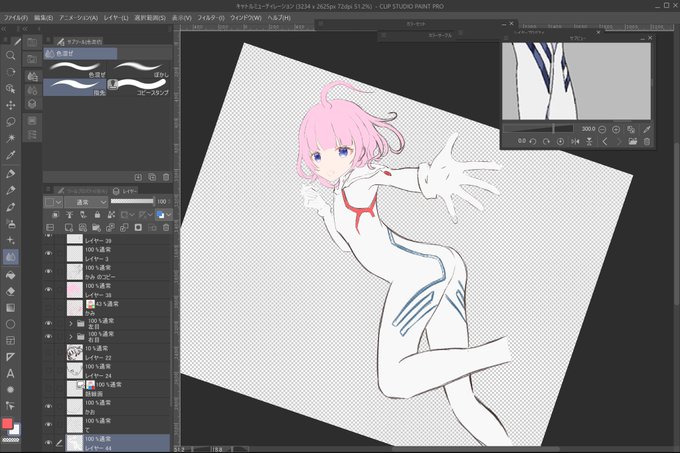The height and width of the screenshot is (453, 680).
Task: Hide the レイヤー 38 layer
Action: [x=49, y=290]
